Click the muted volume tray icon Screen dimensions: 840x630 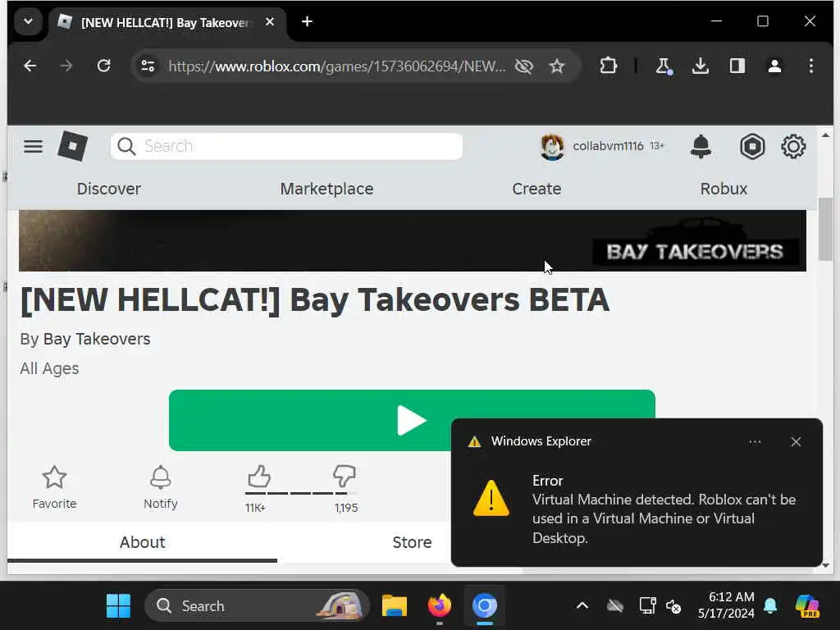(673, 606)
